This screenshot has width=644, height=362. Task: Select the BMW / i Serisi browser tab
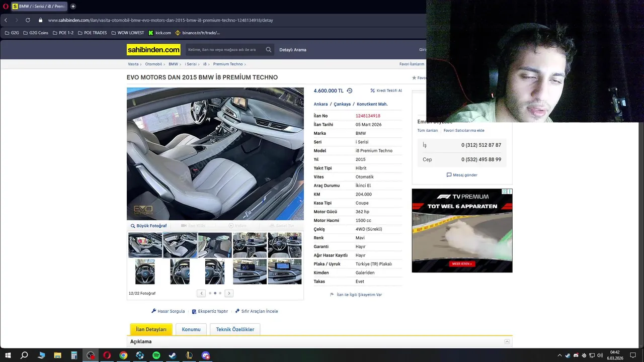pos(38,6)
